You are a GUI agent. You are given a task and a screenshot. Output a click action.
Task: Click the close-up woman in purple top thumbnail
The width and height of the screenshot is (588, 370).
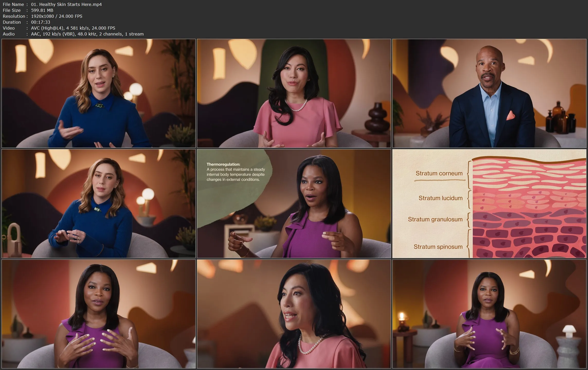[x=98, y=314]
